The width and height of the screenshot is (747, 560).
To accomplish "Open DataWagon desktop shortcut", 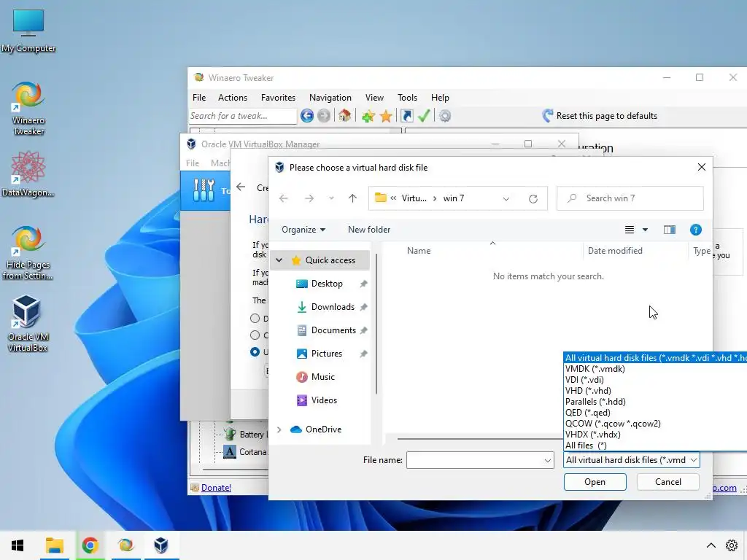I will tap(28, 174).
